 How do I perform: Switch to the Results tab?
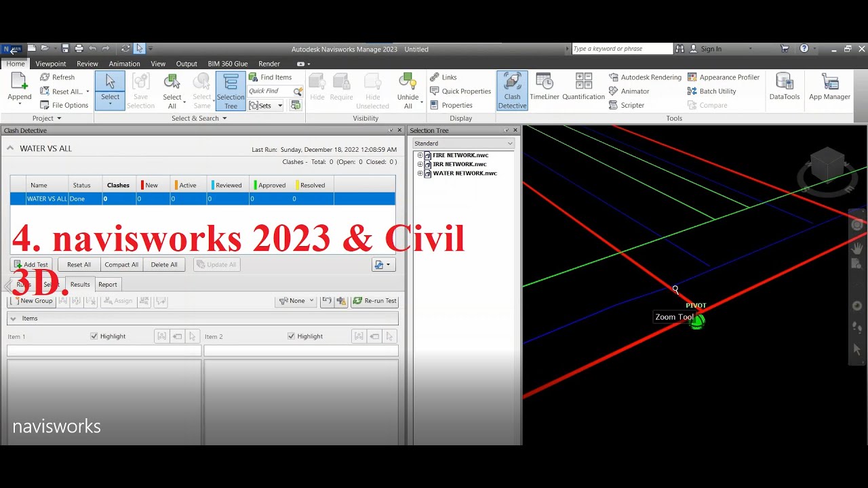pyautogui.click(x=80, y=285)
